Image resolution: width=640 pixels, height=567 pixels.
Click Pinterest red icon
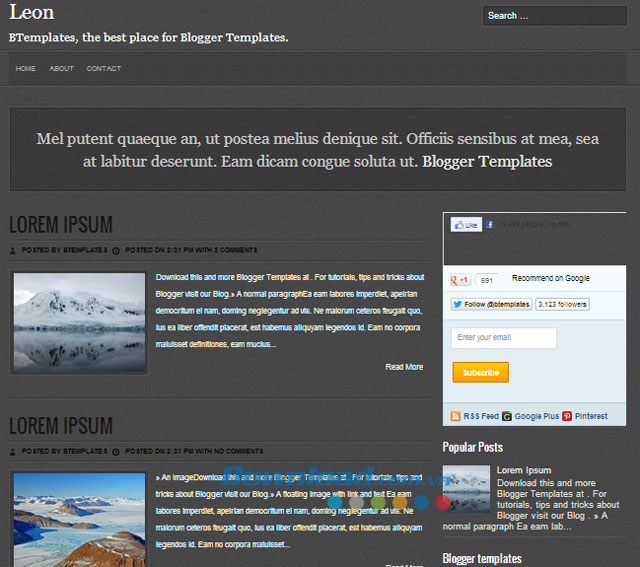[x=567, y=416]
